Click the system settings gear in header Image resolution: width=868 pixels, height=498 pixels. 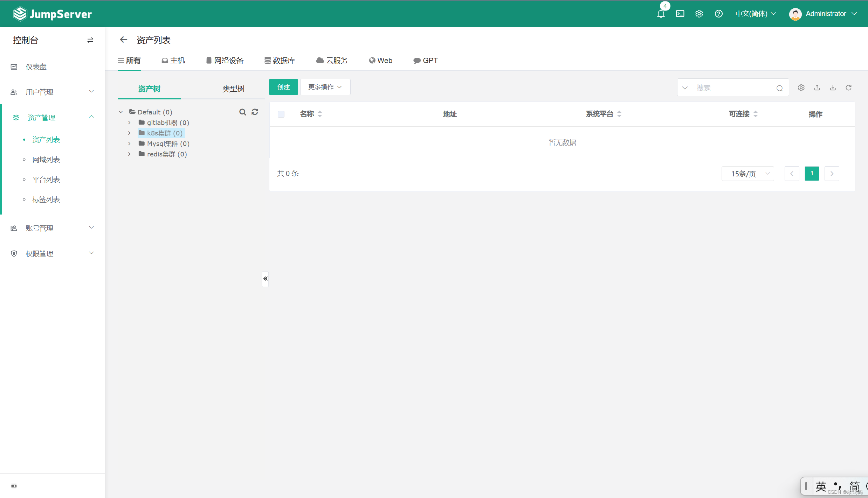[699, 14]
